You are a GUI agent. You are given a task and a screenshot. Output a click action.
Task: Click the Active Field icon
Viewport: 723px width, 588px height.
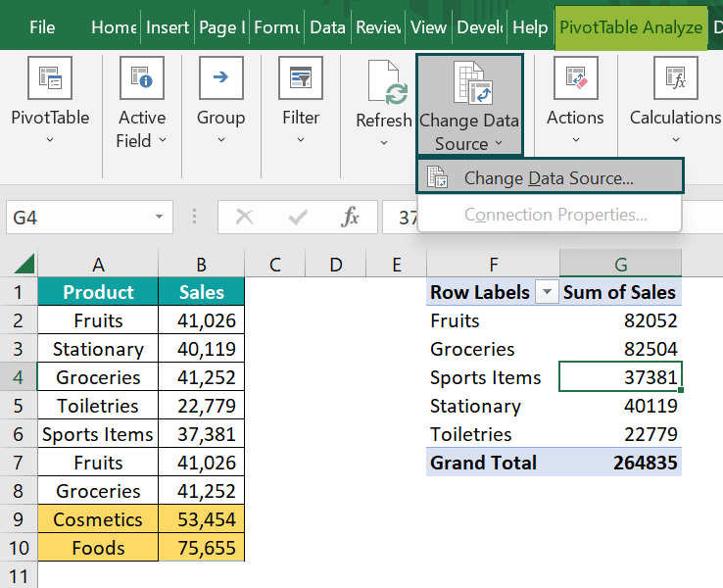click(x=142, y=78)
